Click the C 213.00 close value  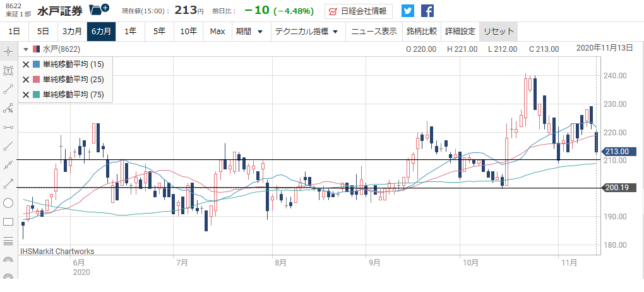[x=544, y=49]
